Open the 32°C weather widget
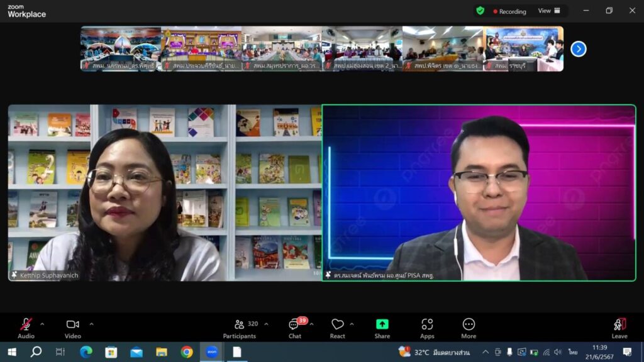Viewport: 644px width, 362px height. pyautogui.click(x=434, y=352)
